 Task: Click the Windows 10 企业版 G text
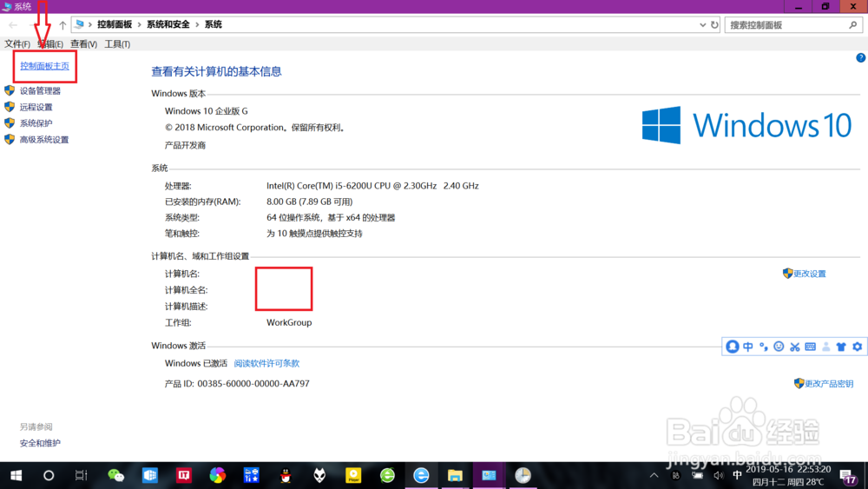click(x=206, y=111)
